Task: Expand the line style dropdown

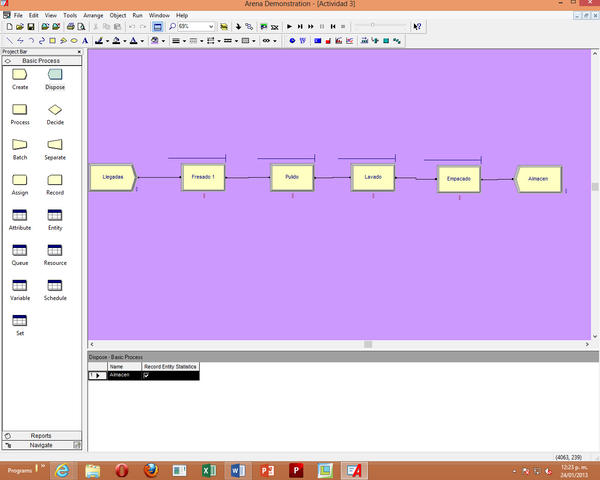Action: (202, 41)
